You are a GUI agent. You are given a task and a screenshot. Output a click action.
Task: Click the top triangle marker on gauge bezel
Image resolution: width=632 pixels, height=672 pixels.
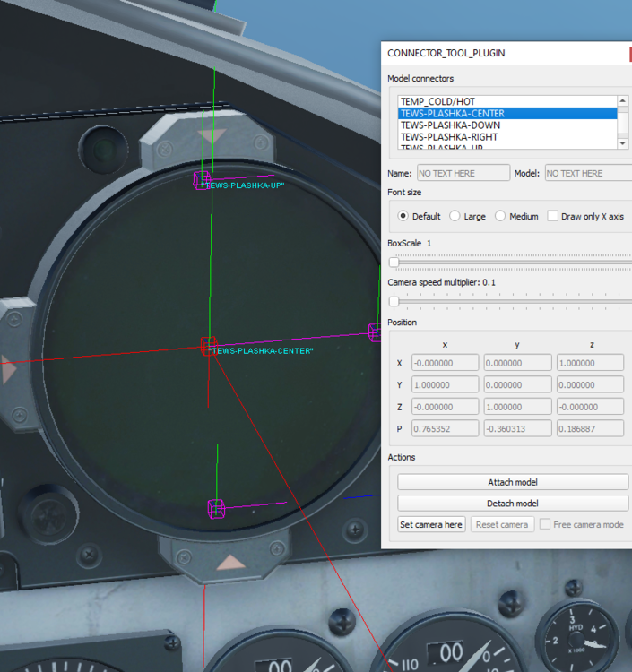click(214, 136)
